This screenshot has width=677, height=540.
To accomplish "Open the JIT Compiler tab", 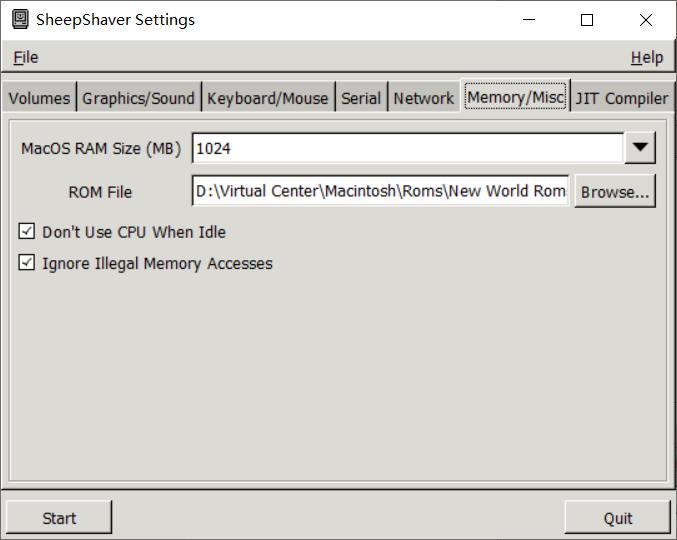I will pyautogui.click(x=621, y=98).
